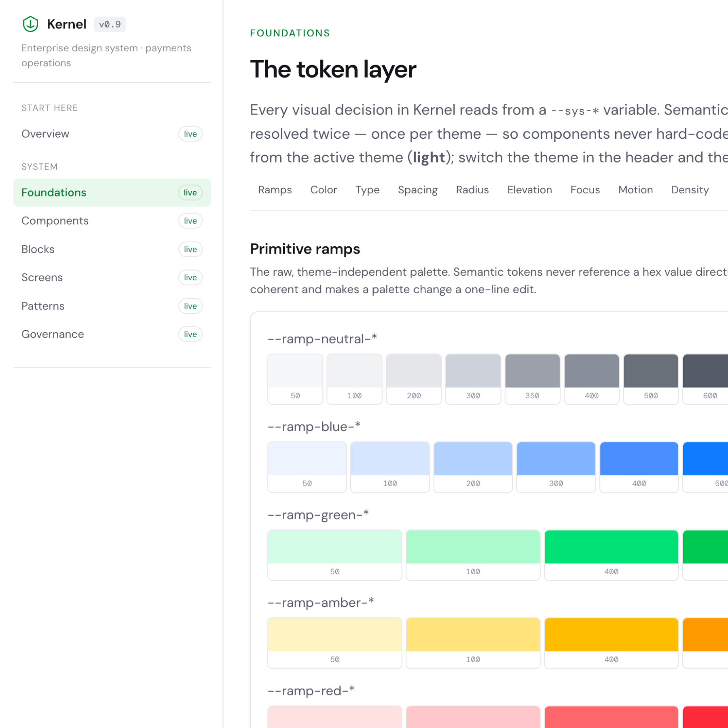
Task: Select the blue 50 swatch
Action: 307,467
